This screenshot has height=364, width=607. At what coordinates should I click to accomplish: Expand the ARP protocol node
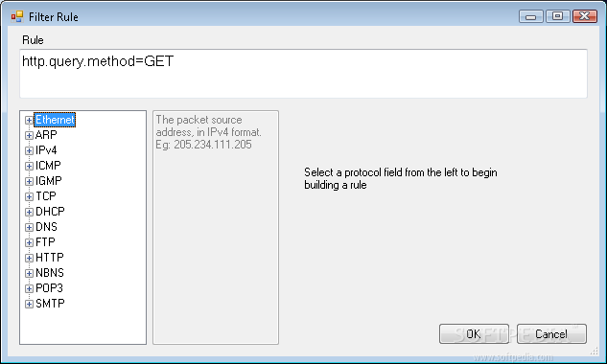pyautogui.click(x=29, y=135)
